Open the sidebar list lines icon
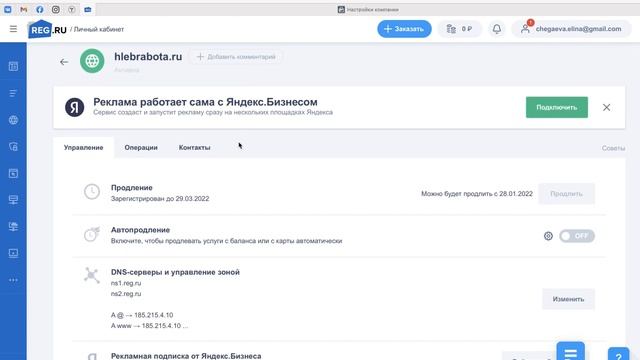 (x=13, y=93)
